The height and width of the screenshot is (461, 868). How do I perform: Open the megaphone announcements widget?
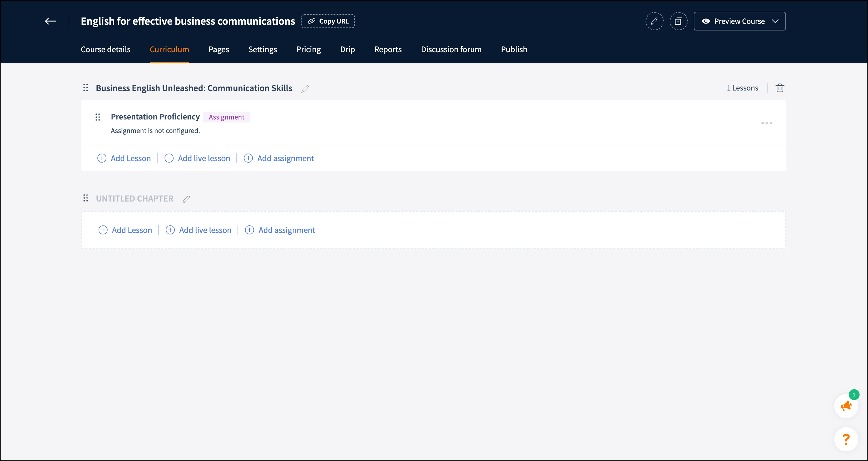pos(846,406)
